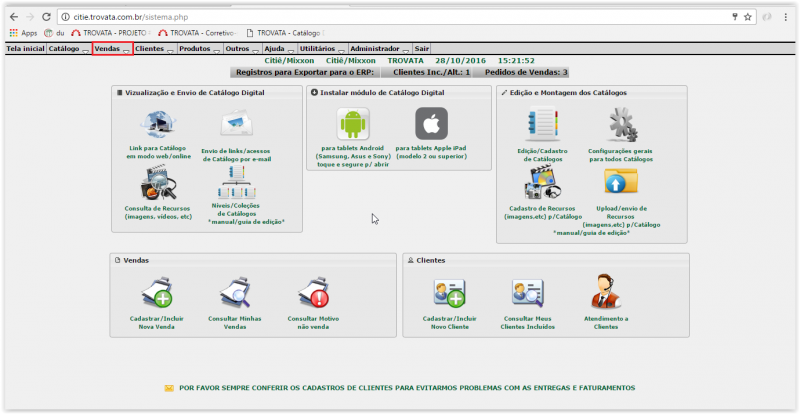Image resolution: width=800 pixels, height=414 pixels.
Task: Click Sair to log out
Action: (422, 49)
